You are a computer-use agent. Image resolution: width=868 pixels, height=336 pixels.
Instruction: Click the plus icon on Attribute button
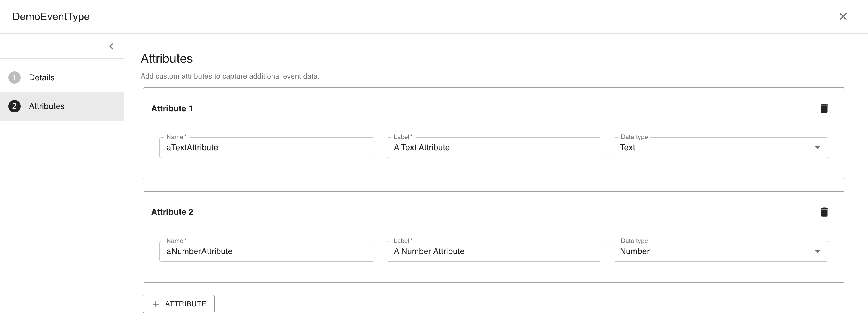point(156,304)
